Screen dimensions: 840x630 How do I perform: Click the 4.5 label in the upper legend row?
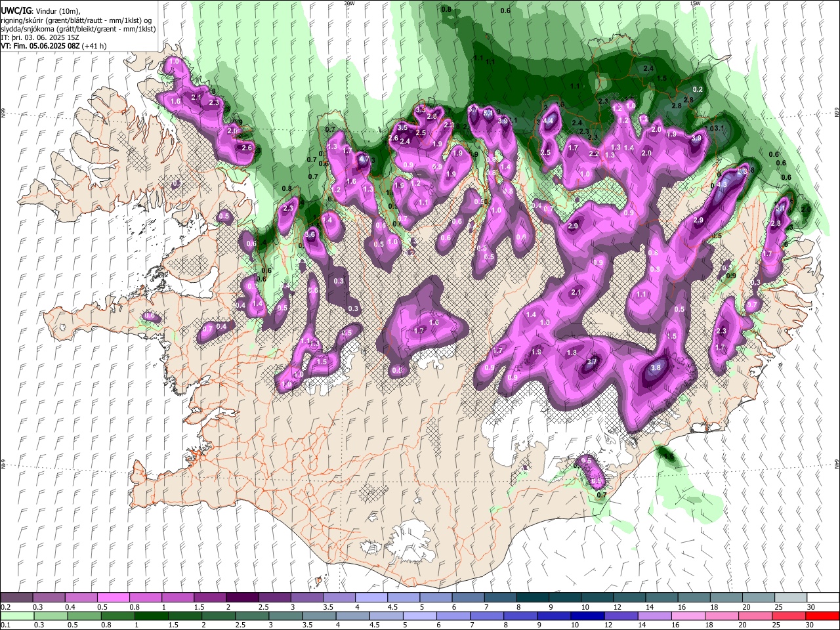point(392,607)
